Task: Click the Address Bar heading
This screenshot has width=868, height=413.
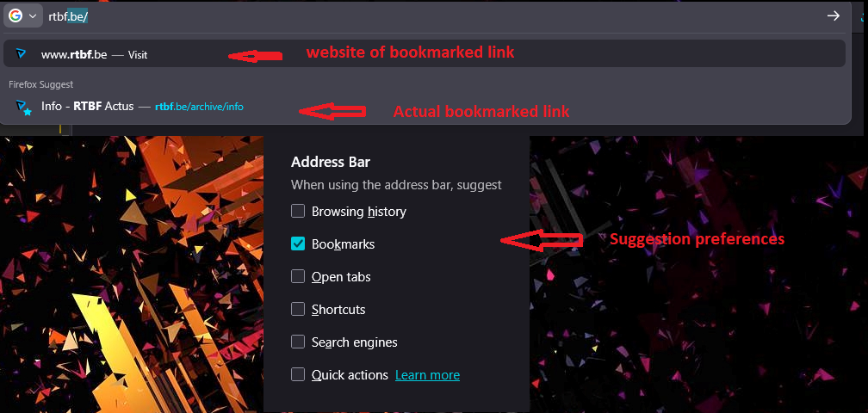Action: click(x=331, y=163)
